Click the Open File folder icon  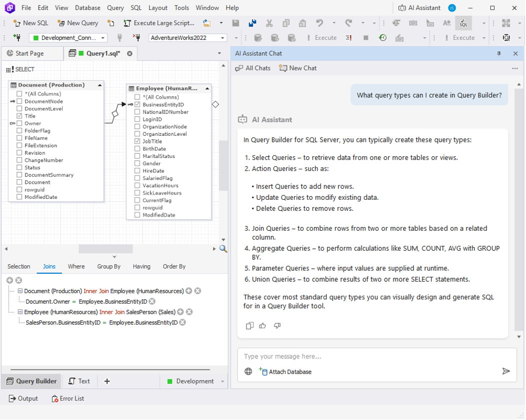207,23
